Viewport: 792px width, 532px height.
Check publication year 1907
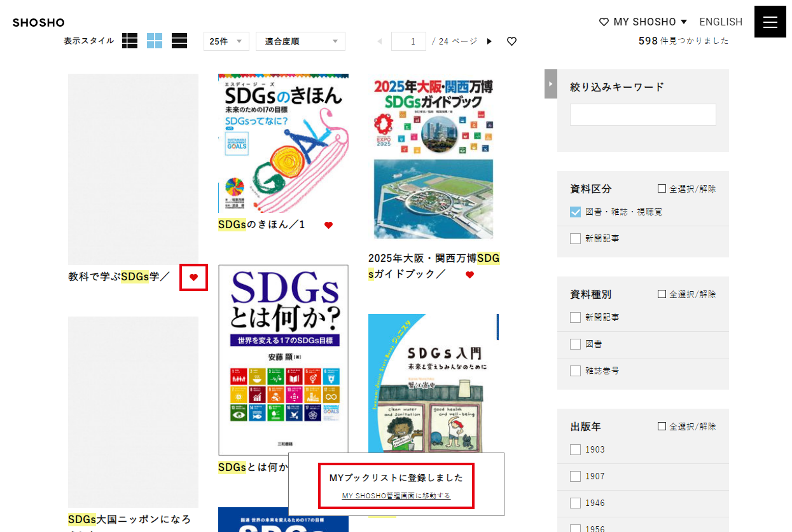[575, 476]
